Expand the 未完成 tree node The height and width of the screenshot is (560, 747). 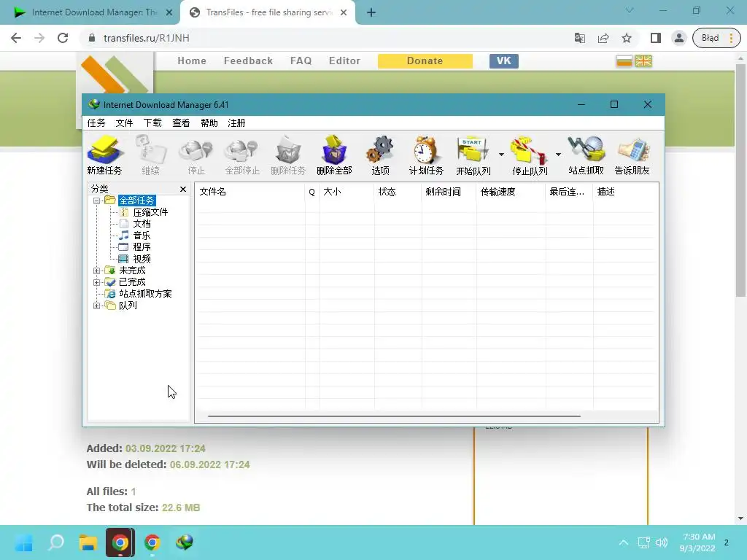(x=97, y=271)
